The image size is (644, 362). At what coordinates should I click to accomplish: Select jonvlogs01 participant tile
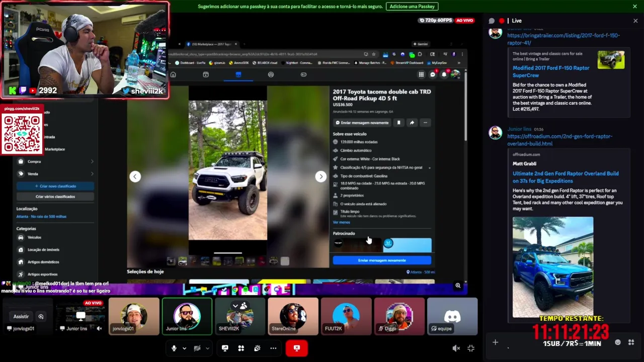(x=134, y=316)
